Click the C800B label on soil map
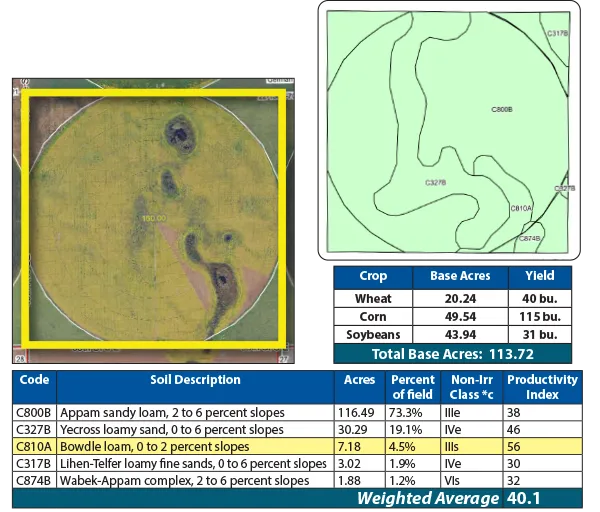 501,108
